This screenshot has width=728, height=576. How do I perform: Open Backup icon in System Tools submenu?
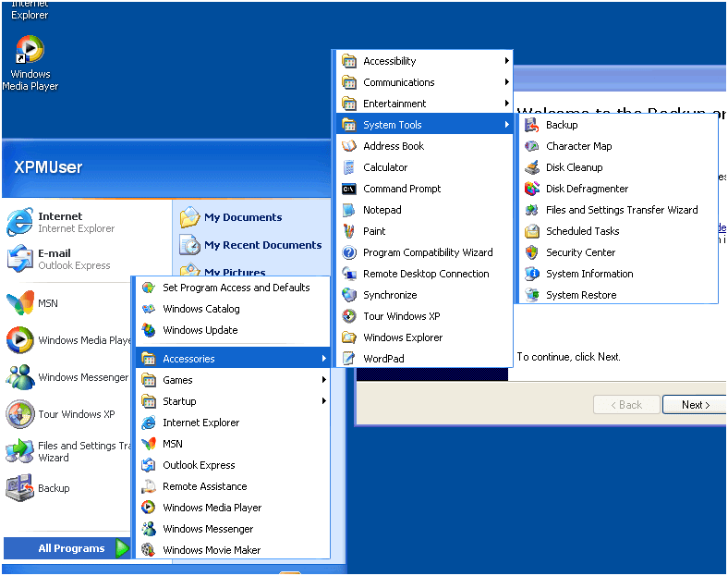(531, 125)
